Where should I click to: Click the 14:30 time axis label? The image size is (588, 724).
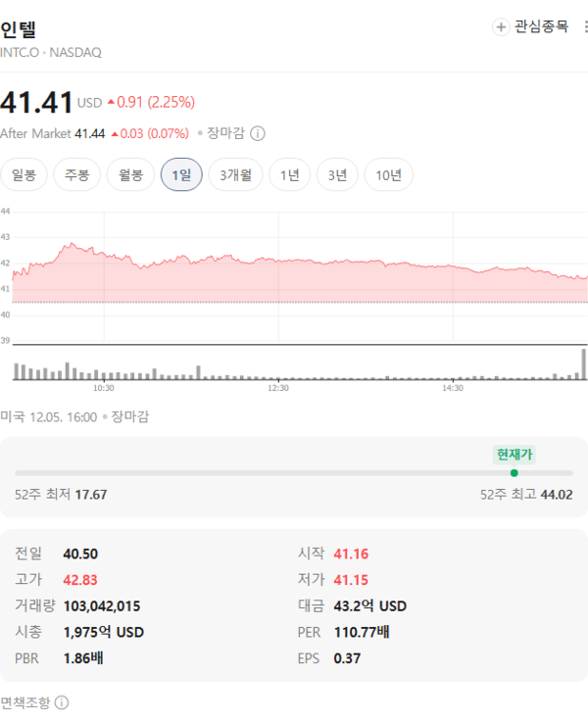pyautogui.click(x=453, y=388)
